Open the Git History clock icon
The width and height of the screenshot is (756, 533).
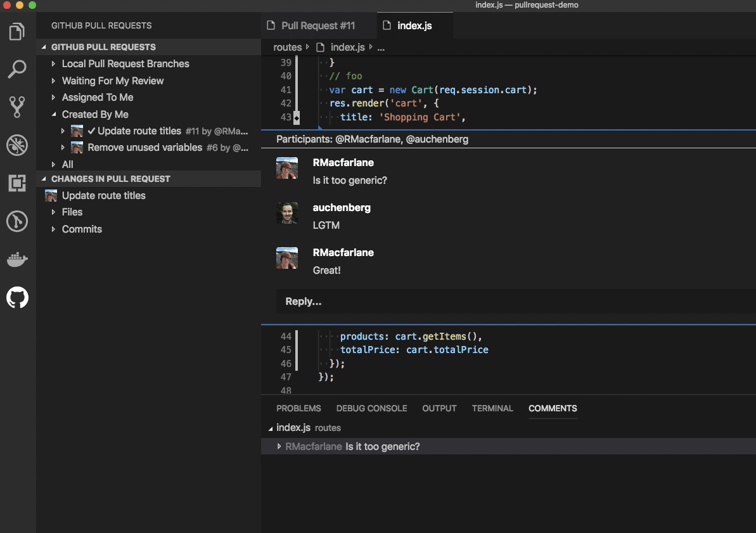pyautogui.click(x=17, y=221)
